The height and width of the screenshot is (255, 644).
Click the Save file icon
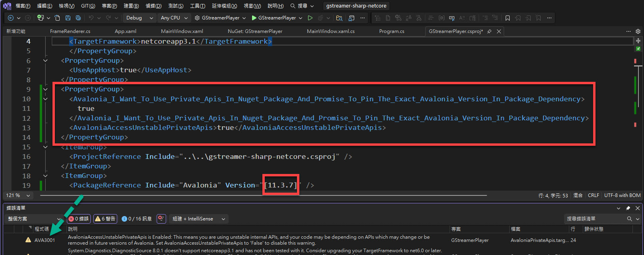pyautogui.click(x=68, y=18)
